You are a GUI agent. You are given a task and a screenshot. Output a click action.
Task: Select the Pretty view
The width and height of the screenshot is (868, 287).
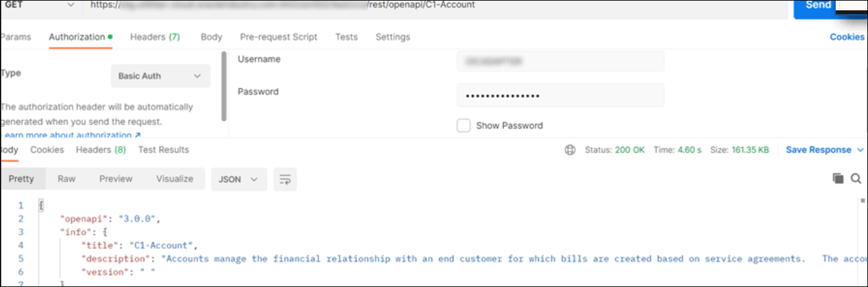point(21,179)
